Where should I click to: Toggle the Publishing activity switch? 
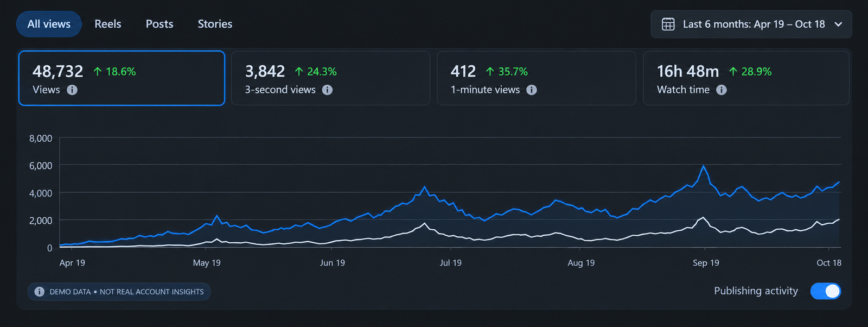click(826, 291)
